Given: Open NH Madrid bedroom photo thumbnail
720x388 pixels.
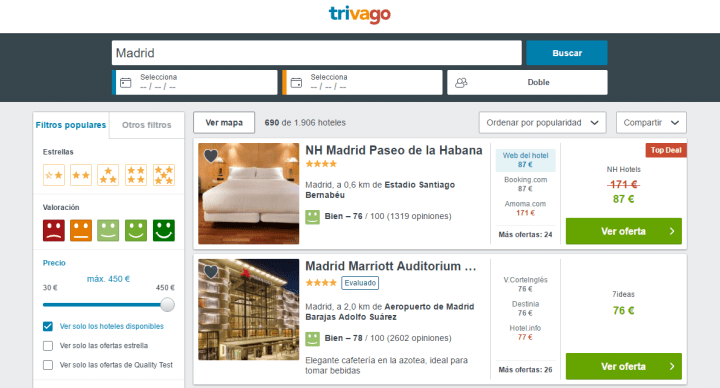Looking at the screenshot, I should pyautogui.click(x=248, y=193).
